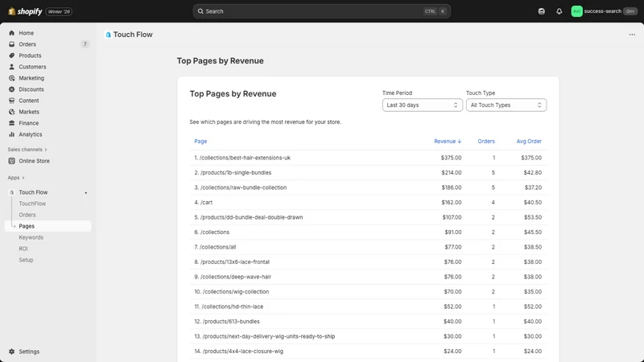Select row /collections/raw-bundle-collection

tap(368, 187)
